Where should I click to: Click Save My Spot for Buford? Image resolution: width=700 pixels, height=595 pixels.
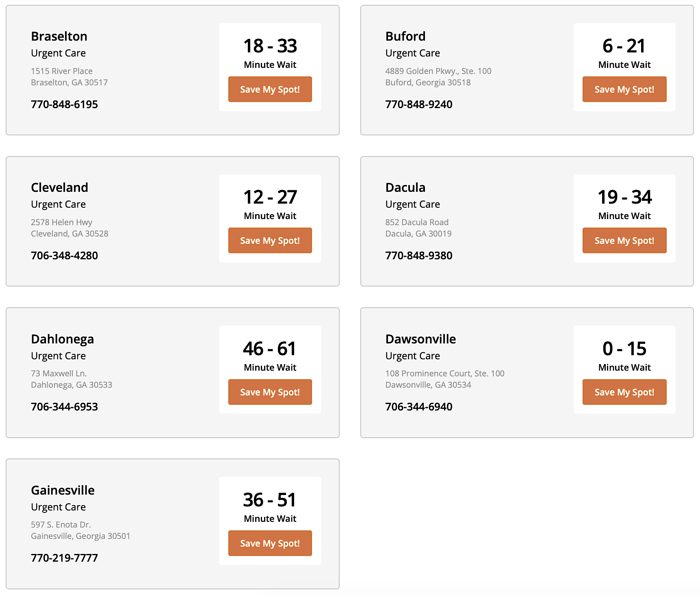624,89
